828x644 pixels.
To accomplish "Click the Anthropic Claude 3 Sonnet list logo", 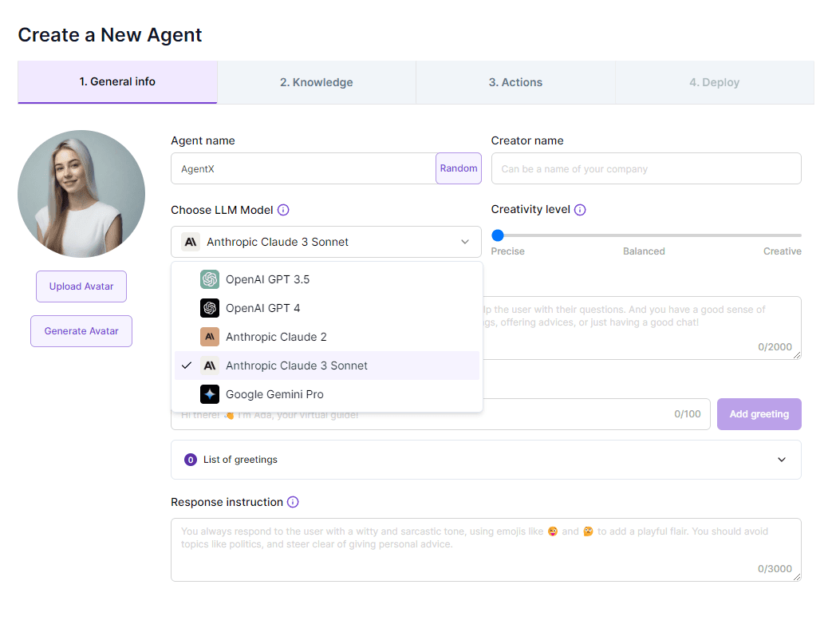I will [x=210, y=365].
